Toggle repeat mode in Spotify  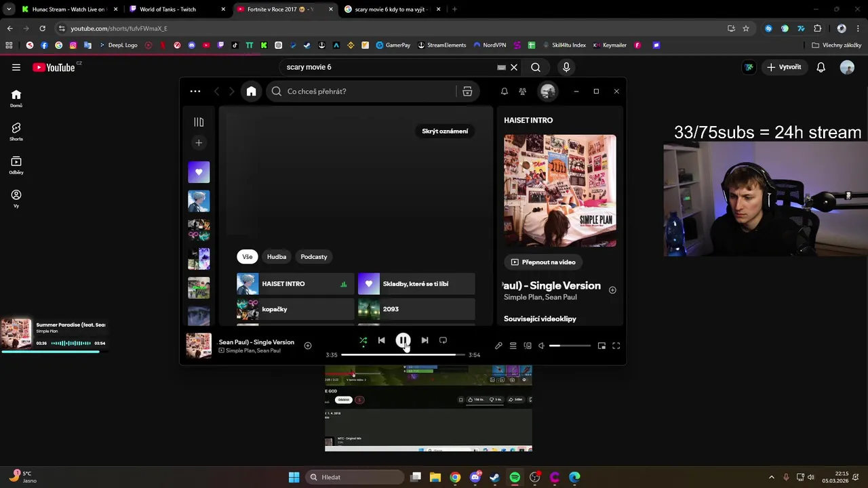[x=443, y=340]
